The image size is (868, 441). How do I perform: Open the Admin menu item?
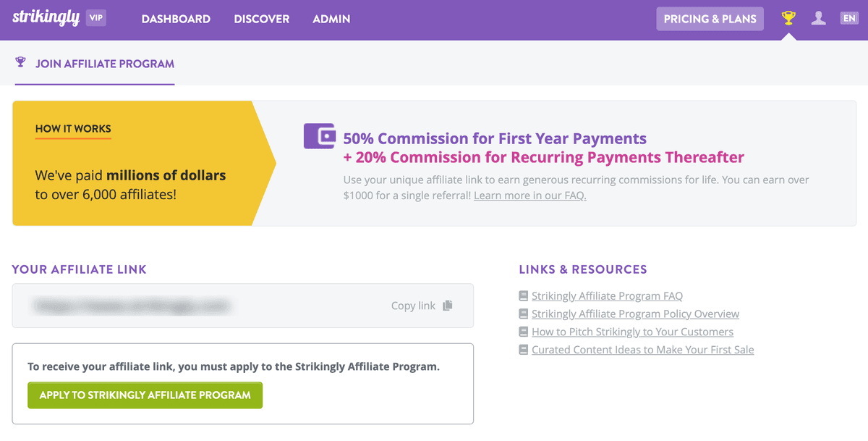[331, 19]
